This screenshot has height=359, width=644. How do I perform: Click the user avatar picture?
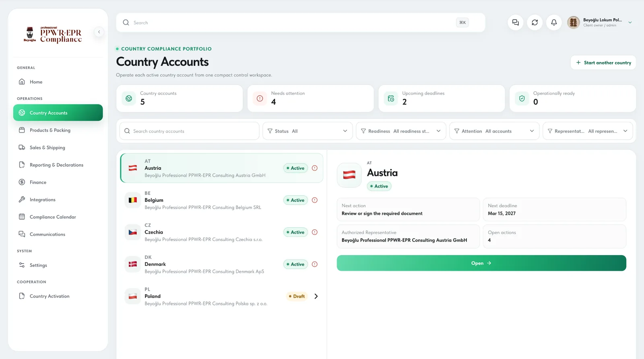point(574,23)
